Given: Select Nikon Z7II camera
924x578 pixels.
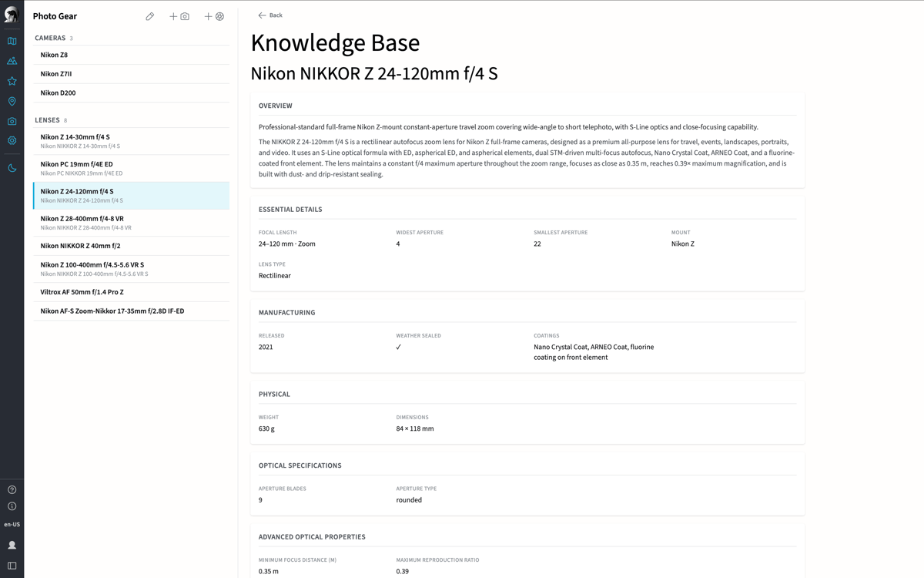Looking at the screenshot, I should click(x=131, y=74).
